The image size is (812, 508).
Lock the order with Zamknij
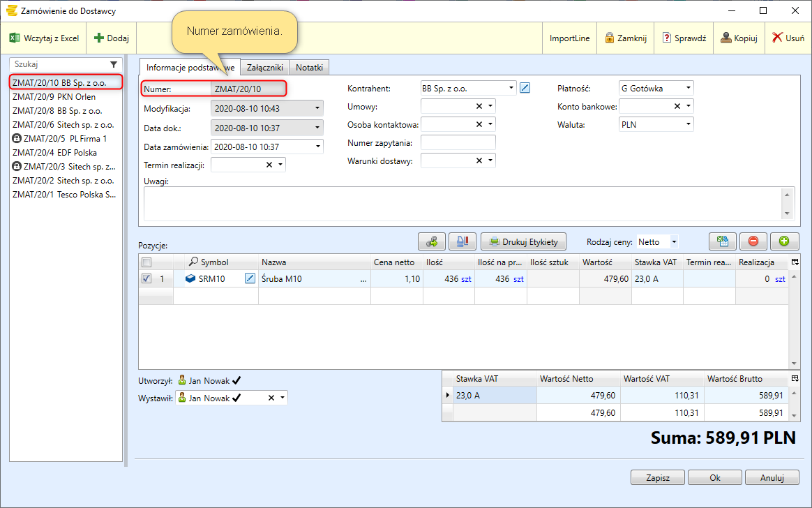coord(626,38)
